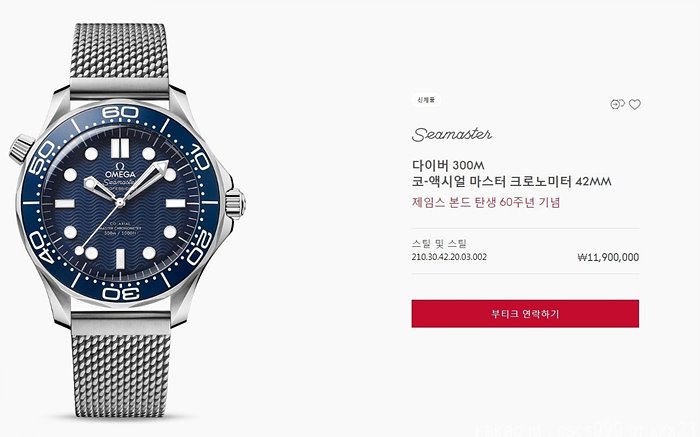Viewport: 700px width, 437px height.
Task: Click the winding crown on the watch's right side
Action: pyautogui.click(x=235, y=203)
